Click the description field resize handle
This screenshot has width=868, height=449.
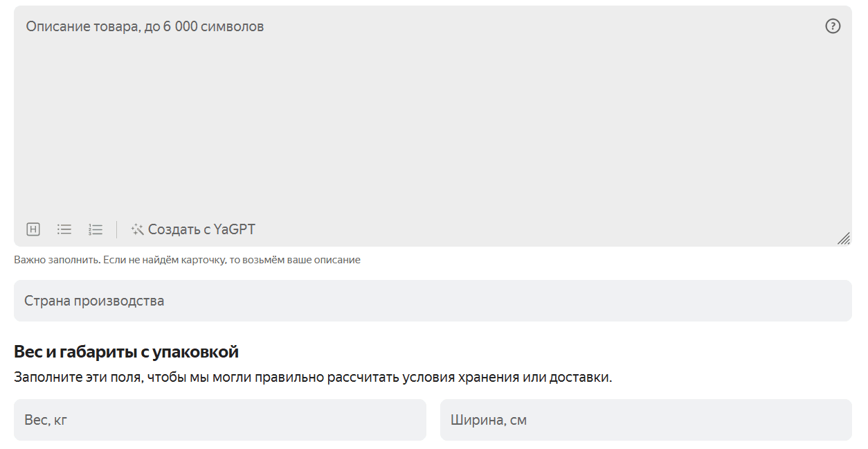point(843,238)
